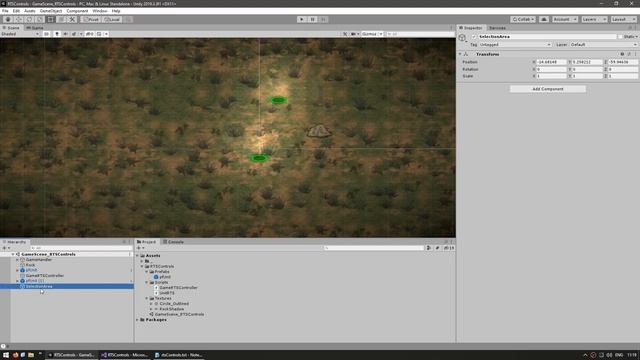Select the custom editor tools icon
This screenshot has width=640, height=360.
(x=72, y=19)
